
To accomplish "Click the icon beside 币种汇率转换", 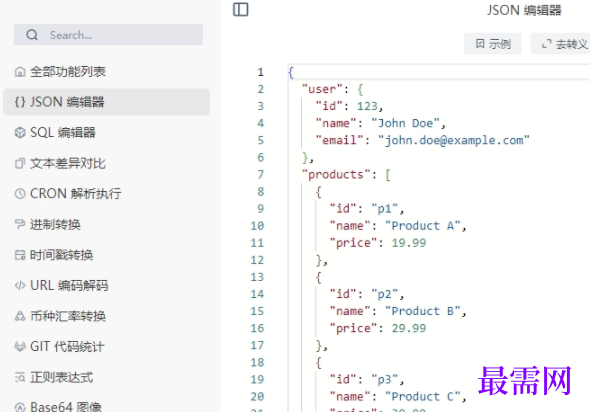I will 20,316.
